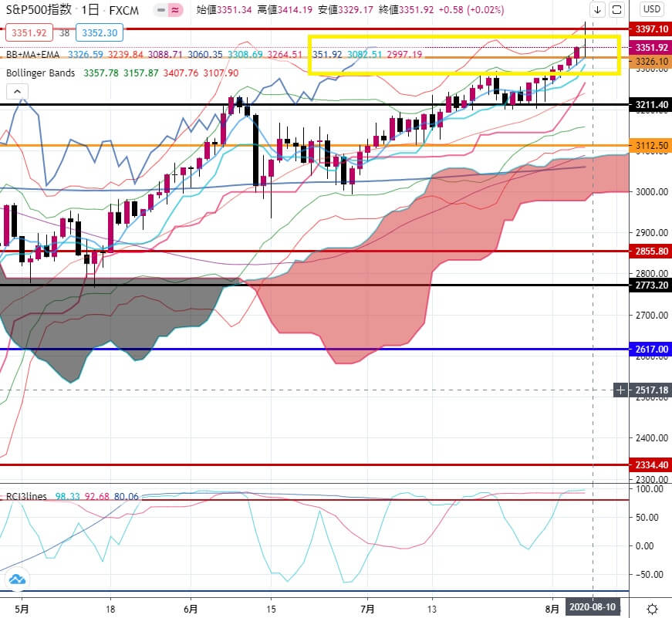Click the 2855.80 red price line label
This screenshot has height=618, width=672.
click(x=651, y=252)
